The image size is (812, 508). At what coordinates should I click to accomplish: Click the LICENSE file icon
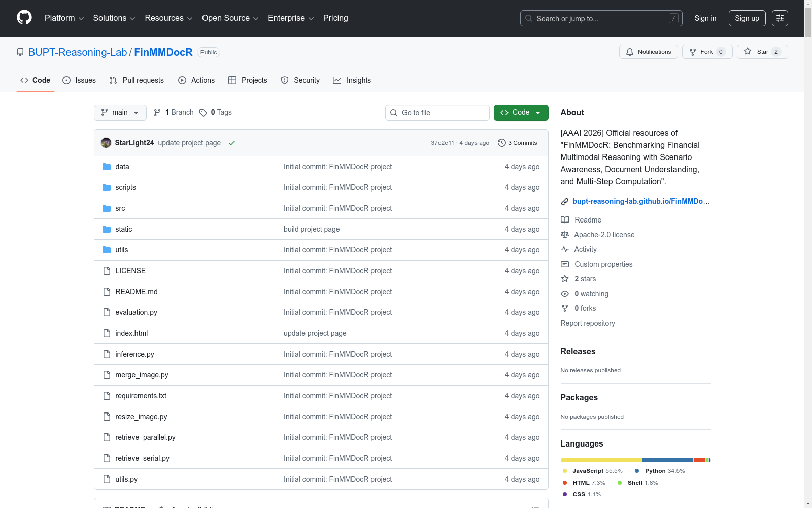click(107, 271)
